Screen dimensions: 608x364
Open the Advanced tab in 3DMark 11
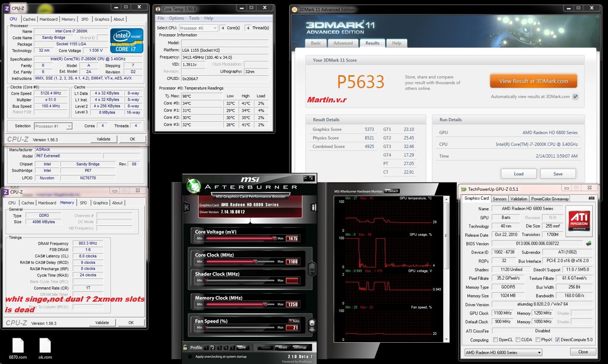[343, 43]
